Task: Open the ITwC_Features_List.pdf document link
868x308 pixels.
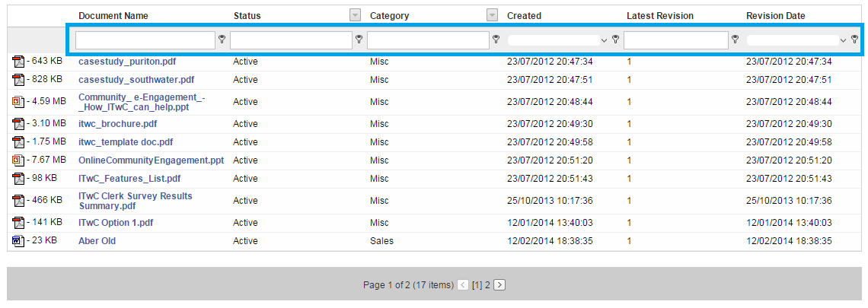Action: tap(129, 179)
